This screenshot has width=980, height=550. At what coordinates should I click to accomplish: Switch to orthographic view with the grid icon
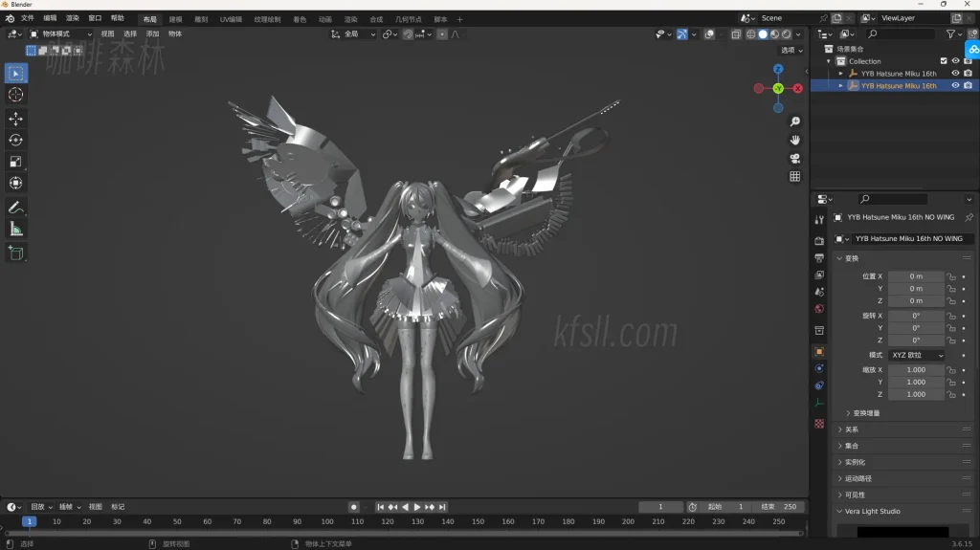794,177
